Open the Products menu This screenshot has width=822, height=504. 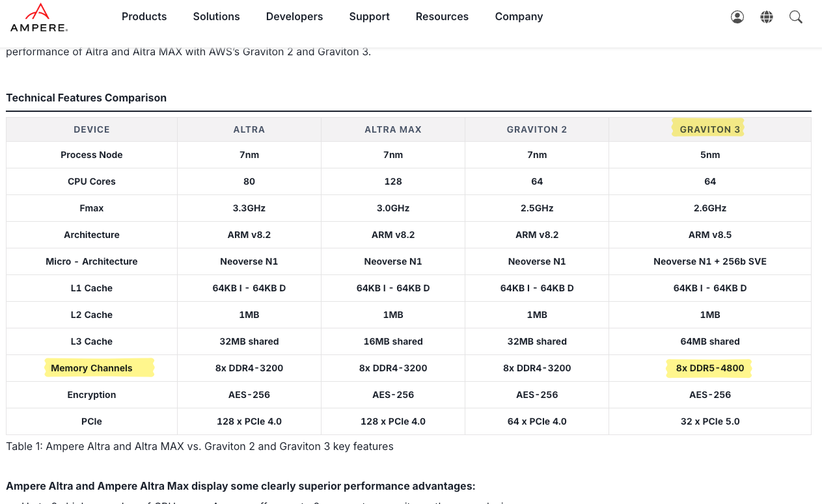[144, 16]
